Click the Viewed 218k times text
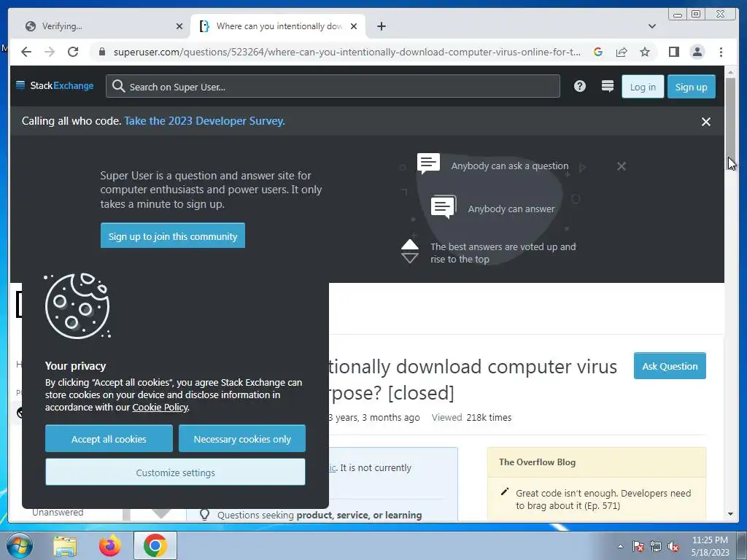The height and width of the screenshot is (560, 747). tap(471, 418)
